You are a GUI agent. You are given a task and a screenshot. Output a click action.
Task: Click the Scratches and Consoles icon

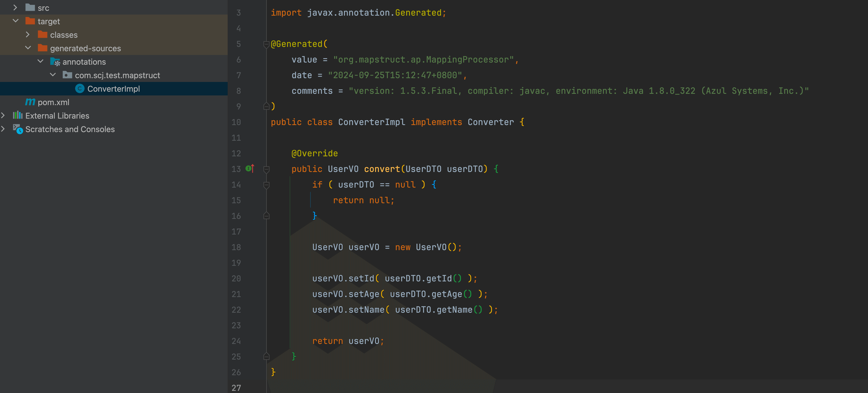(x=18, y=129)
